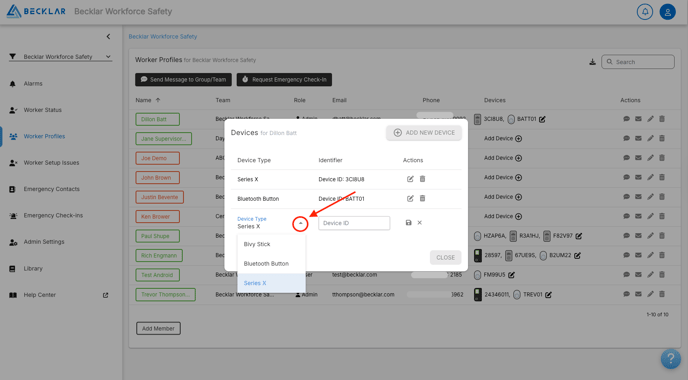This screenshot has height=380, width=688.
Task: Click Send Message to Group/Team button
Action: pos(183,79)
